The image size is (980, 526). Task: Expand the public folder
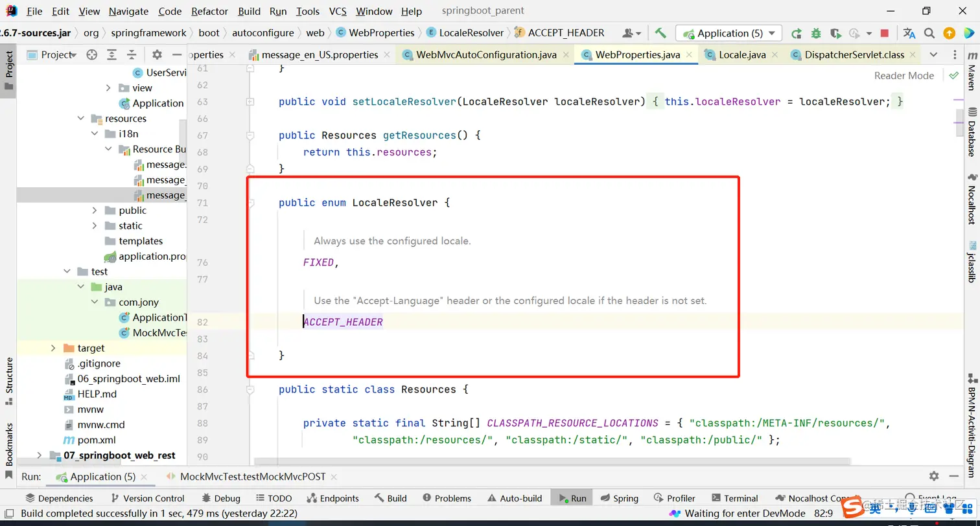coord(95,211)
